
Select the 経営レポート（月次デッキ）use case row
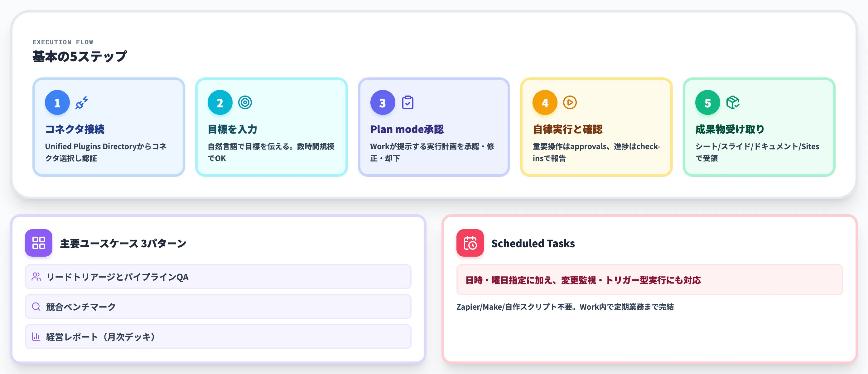(x=218, y=337)
